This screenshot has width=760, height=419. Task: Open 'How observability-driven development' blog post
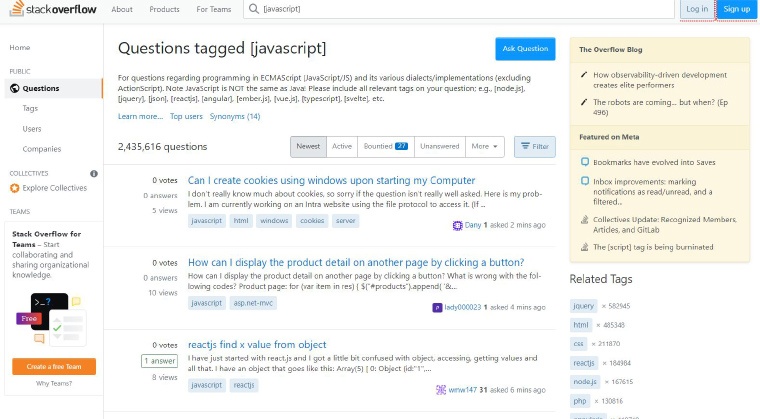(x=660, y=80)
